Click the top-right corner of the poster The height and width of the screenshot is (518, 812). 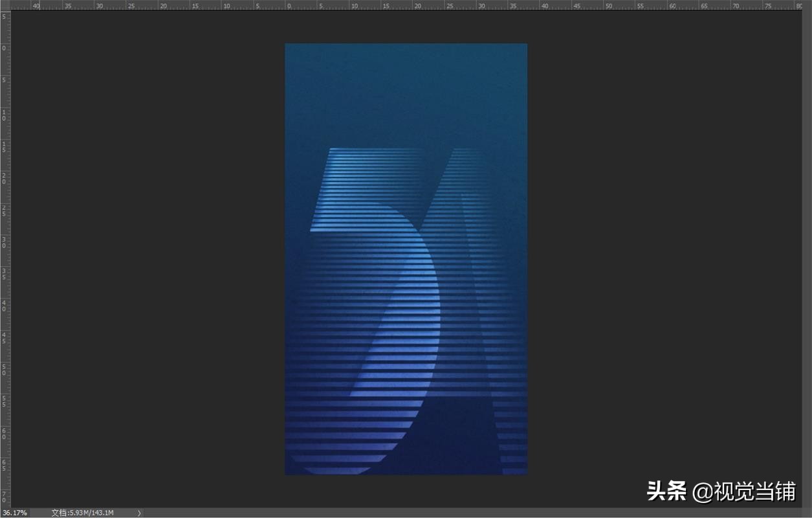point(526,45)
